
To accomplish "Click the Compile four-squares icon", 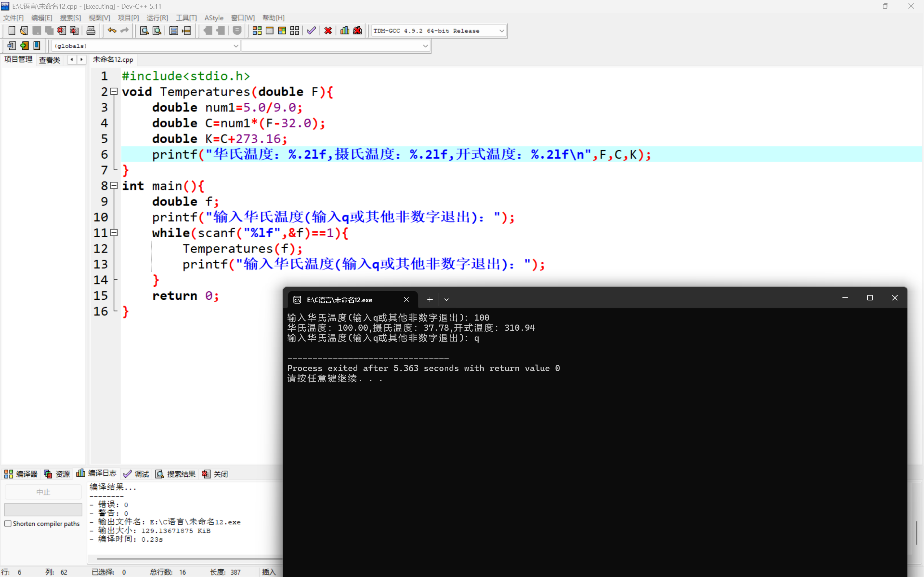I will (x=257, y=31).
